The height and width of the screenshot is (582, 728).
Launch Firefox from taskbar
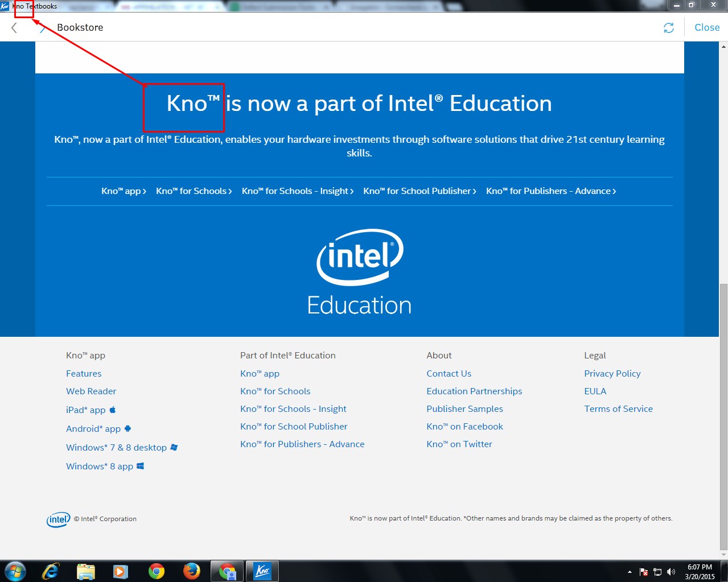point(192,571)
